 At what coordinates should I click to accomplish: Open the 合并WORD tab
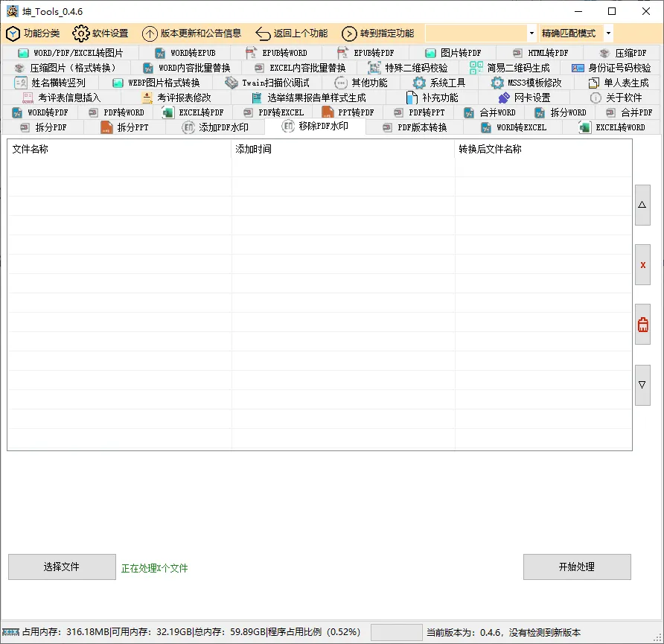click(490, 112)
